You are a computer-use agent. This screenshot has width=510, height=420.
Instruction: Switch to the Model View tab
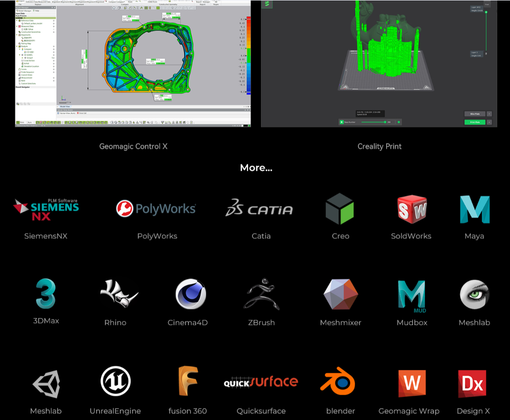[65, 106]
